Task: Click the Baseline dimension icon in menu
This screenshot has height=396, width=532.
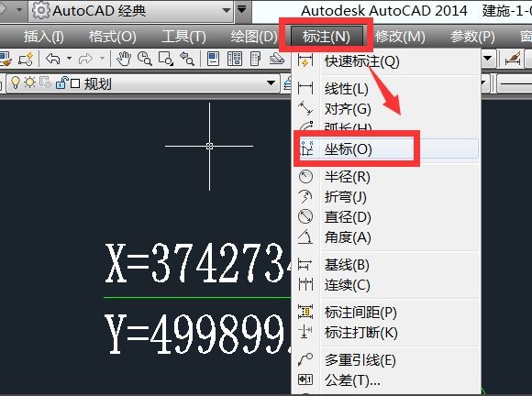Action: [305, 264]
